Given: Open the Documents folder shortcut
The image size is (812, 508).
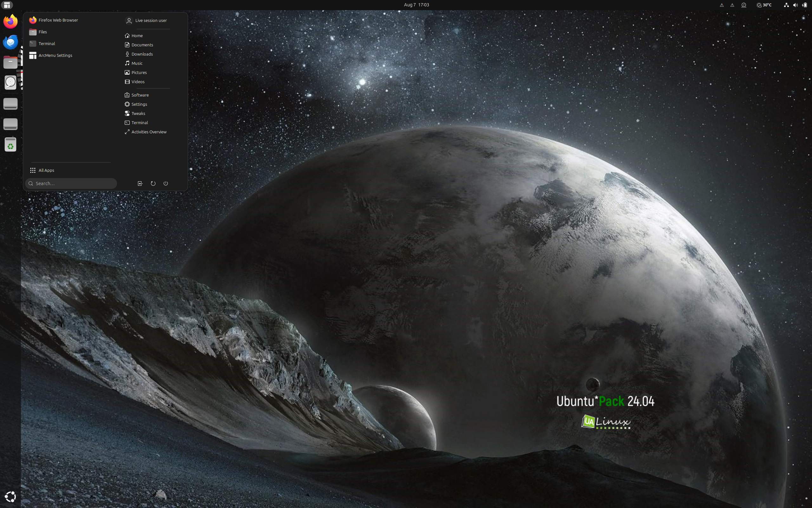Looking at the screenshot, I should pos(153,45).
